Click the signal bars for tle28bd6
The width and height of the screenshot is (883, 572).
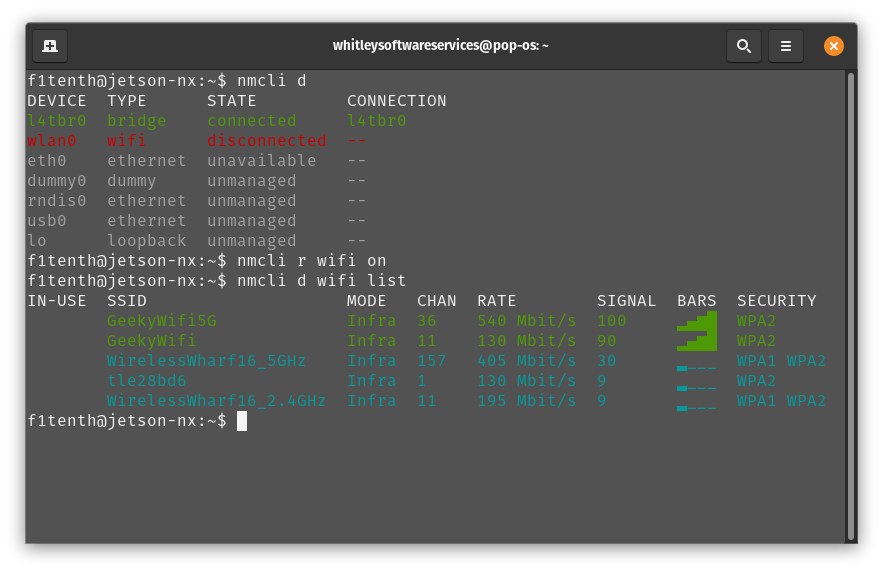697,388
